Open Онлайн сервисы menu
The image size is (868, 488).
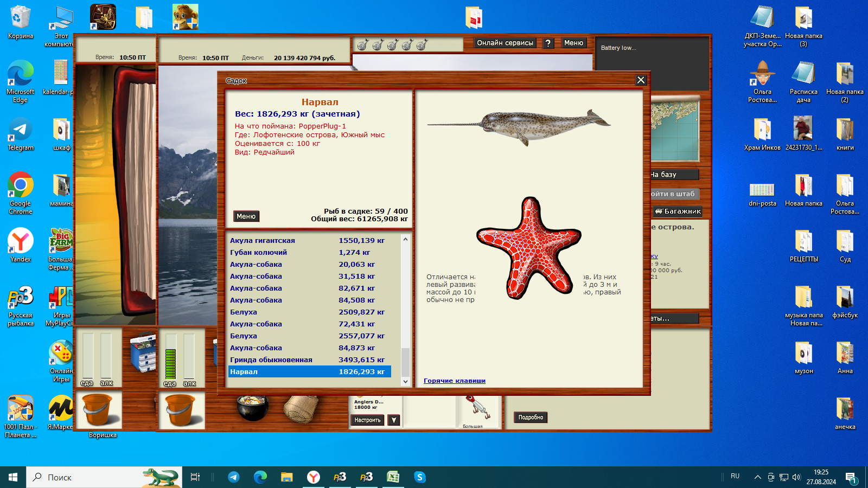pyautogui.click(x=505, y=43)
